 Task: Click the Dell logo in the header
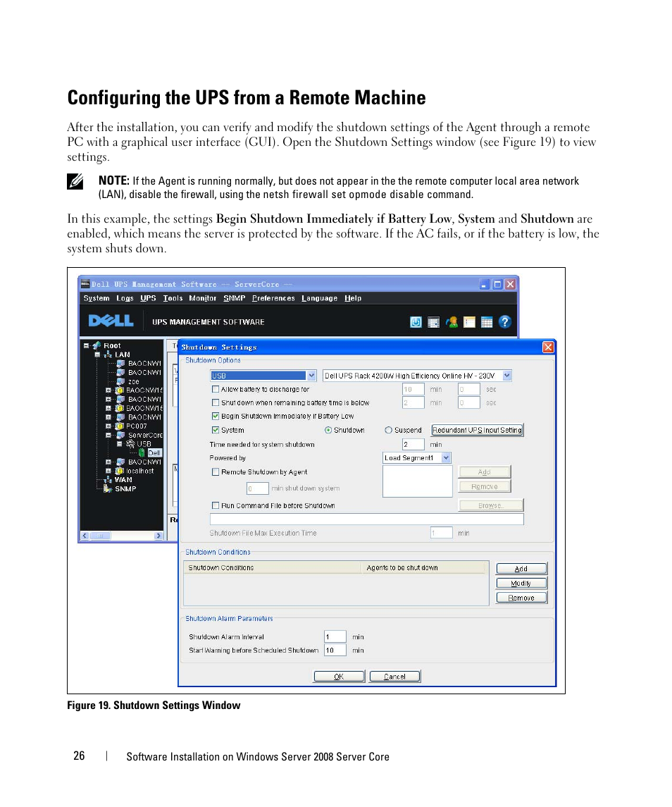tap(111, 321)
